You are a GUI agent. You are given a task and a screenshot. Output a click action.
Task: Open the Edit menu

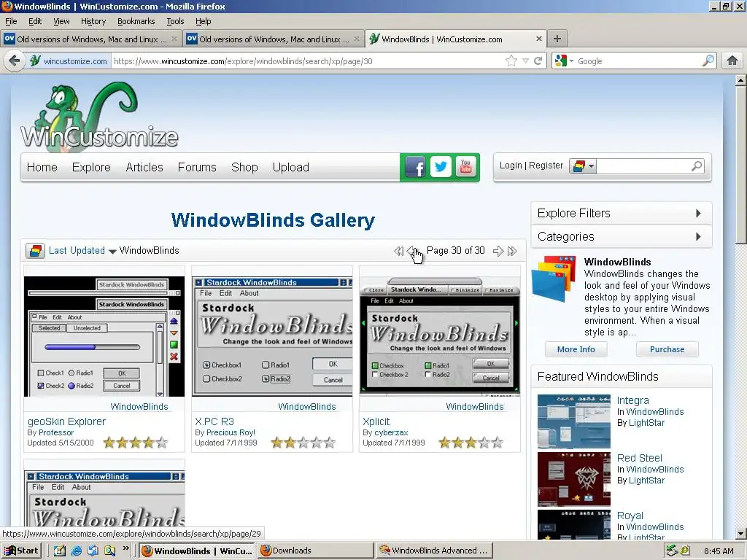(x=35, y=21)
